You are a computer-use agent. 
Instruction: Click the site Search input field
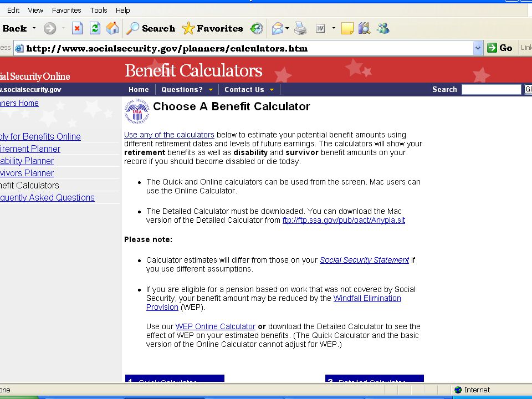point(491,90)
